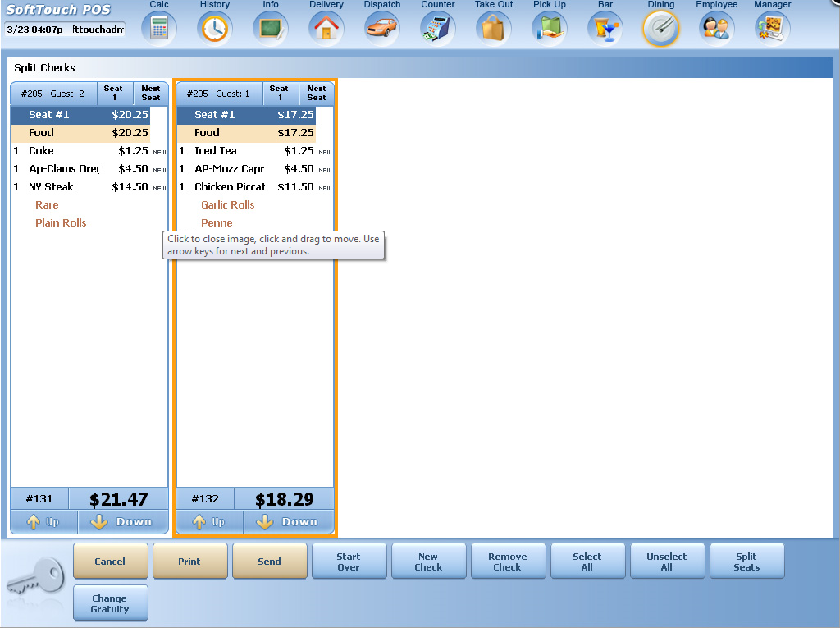Screen dimensions: 840x628
Task: Select the #205 - Guest: 1 header
Action: pos(218,94)
